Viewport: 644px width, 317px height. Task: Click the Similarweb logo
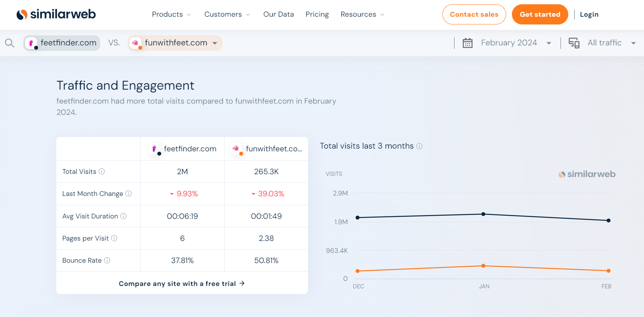(56, 14)
